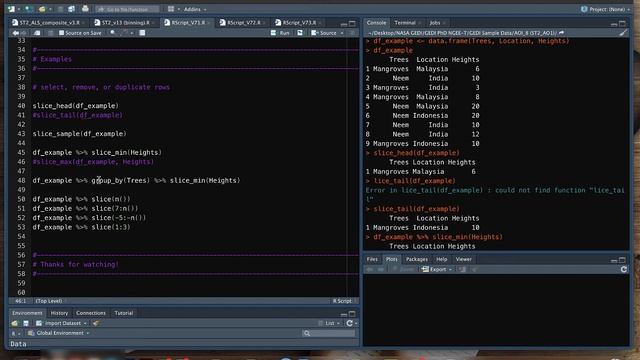Screen dimensions: 640x360
Task: Click the Open File folder icon
Action: click(x=42, y=9)
